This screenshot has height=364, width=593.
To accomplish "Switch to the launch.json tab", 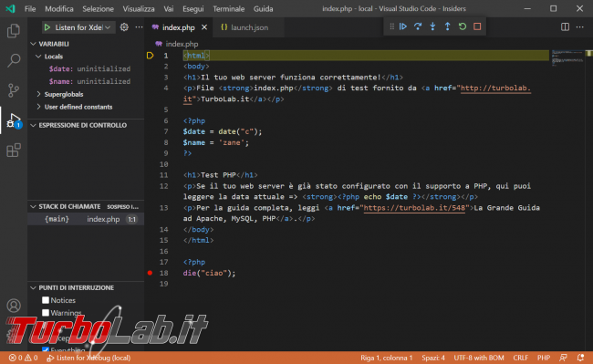I will coord(248,27).
